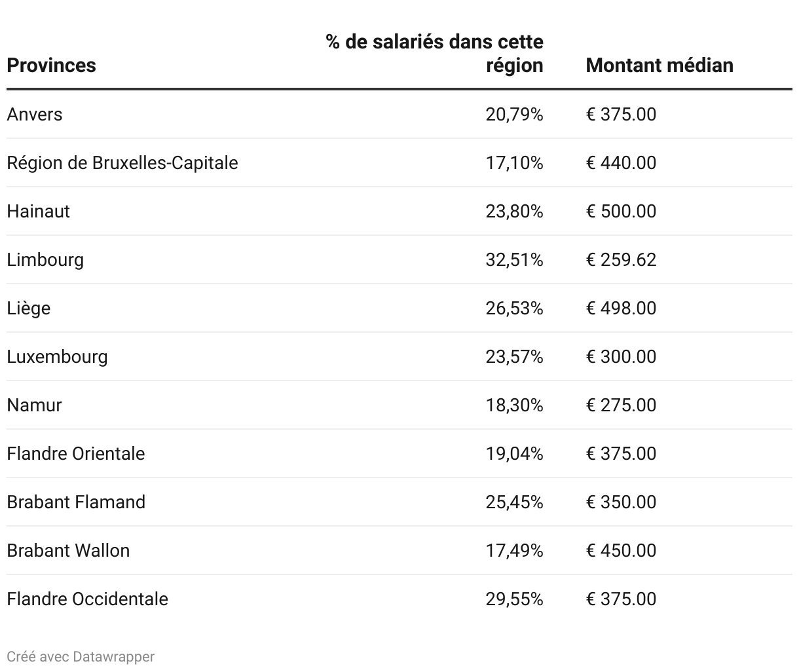This screenshot has width=799, height=672.
Task: Select the Anvers province row label
Action: [35, 115]
